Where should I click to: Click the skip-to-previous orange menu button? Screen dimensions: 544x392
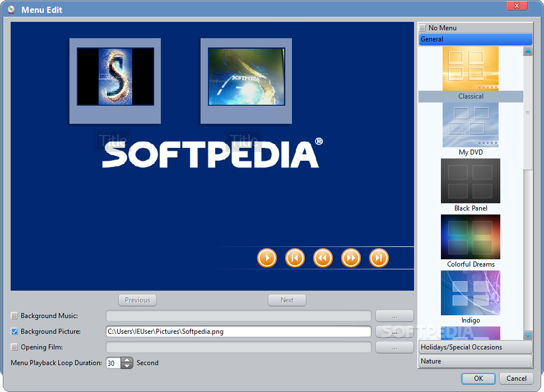[295, 258]
